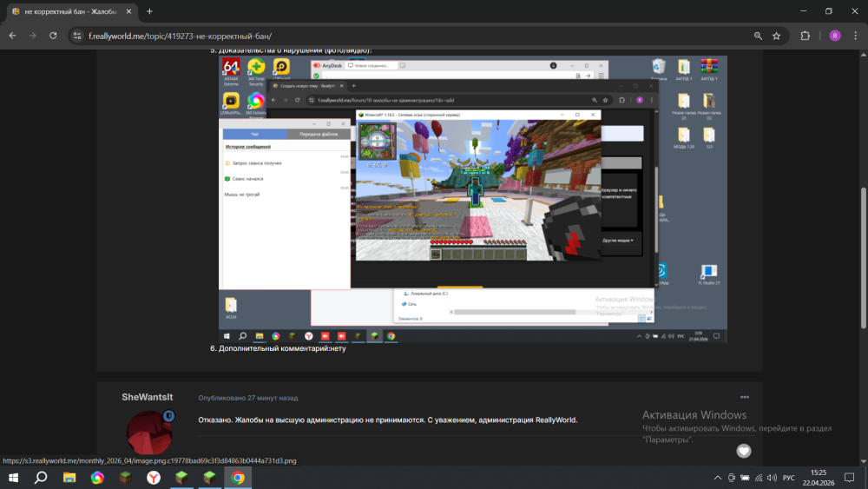Open the SheWantsIt profile name
Image resolution: width=868 pixels, height=489 pixels.
point(148,397)
